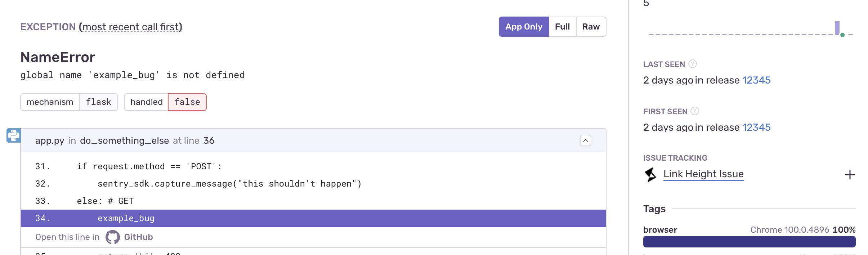Click the plus icon to link another issue
The height and width of the screenshot is (255, 868).
[x=850, y=174]
